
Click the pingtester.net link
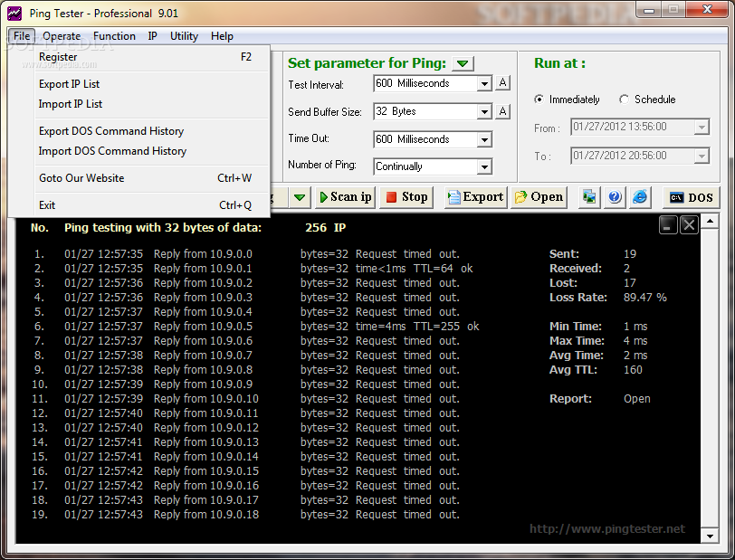click(x=607, y=529)
